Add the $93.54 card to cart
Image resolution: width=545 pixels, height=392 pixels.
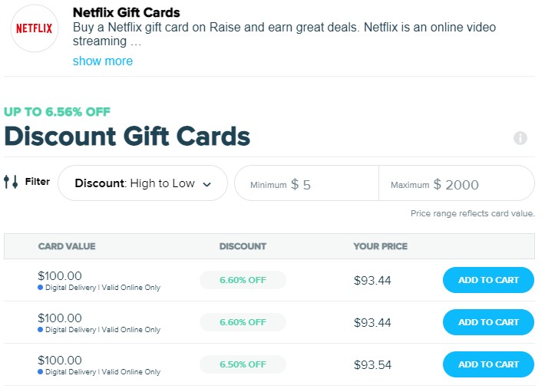click(488, 364)
